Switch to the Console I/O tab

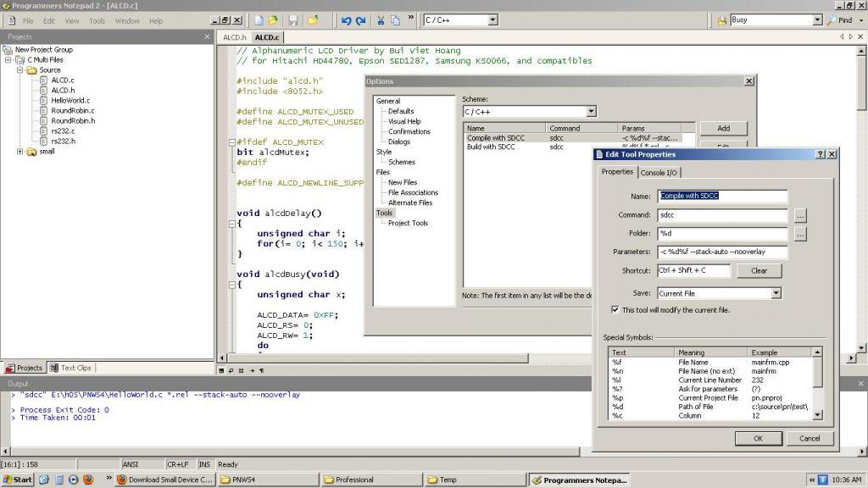tap(659, 172)
